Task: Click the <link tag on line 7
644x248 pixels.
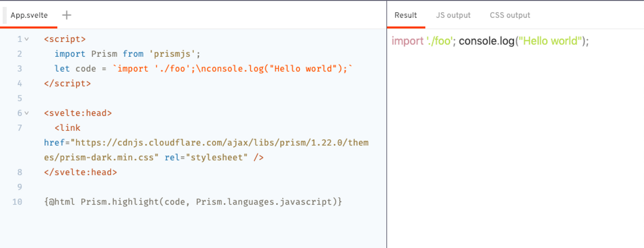Action: 67,128
